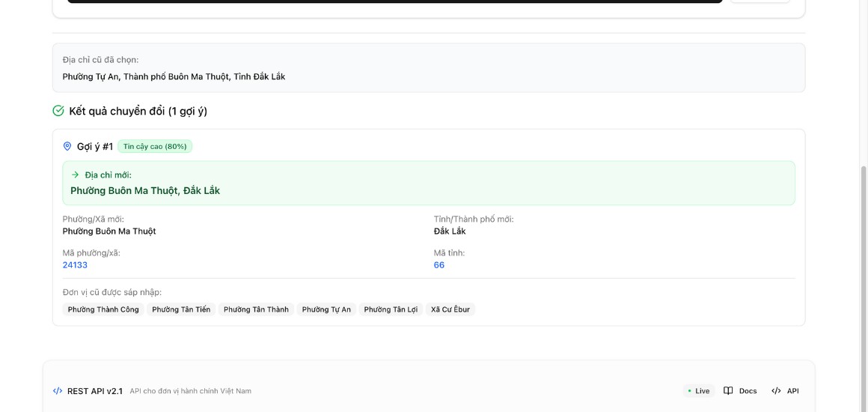Click the arrow icon before Địa chỉ mới
This screenshot has height=412, width=868.
click(x=75, y=175)
